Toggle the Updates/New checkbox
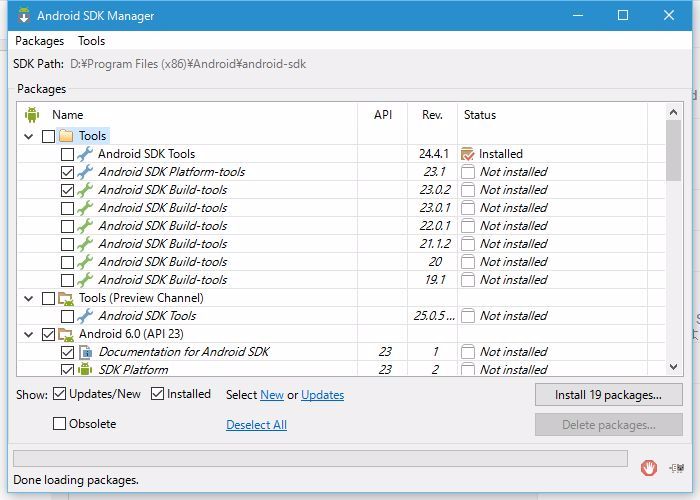700x500 pixels. (x=59, y=394)
